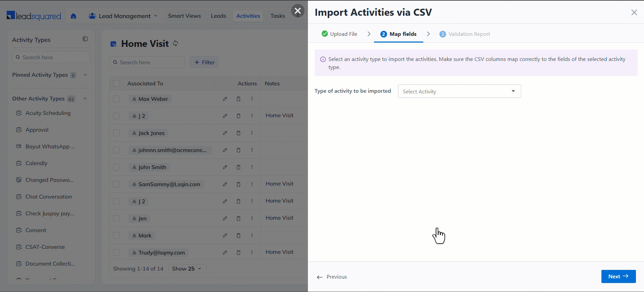Collapse Pinned Activity Types section
The image size is (644, 292).
(85, 75)
